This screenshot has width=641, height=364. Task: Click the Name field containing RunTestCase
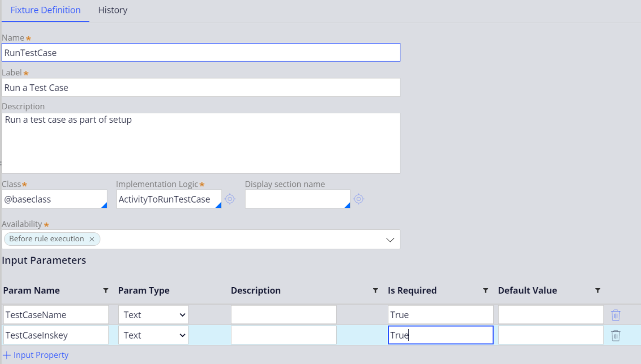pyautogui.click(x=201, y=53)
